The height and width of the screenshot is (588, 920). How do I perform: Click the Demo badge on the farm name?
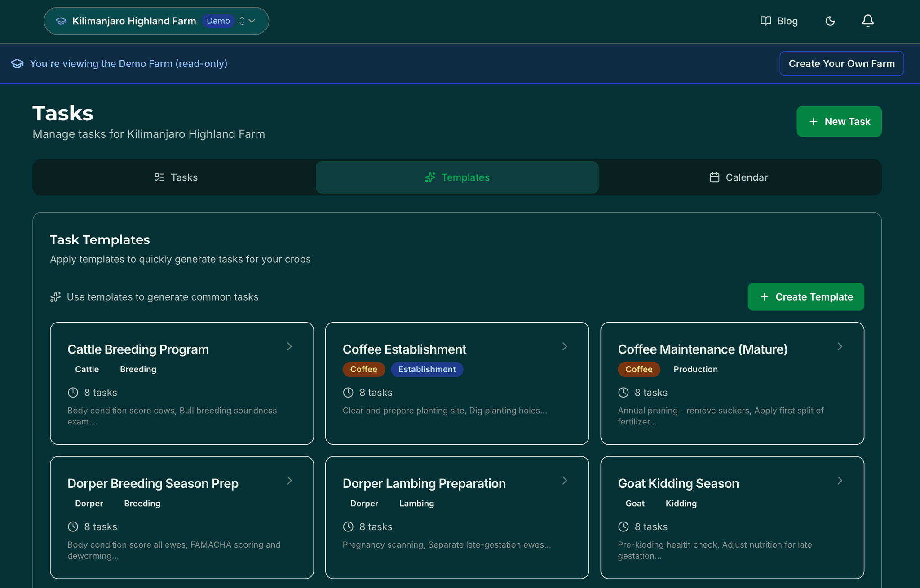pos(218,21)
